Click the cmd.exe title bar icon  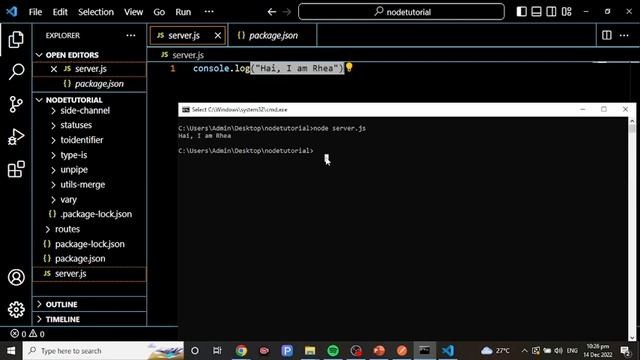[x=186, y=109]
